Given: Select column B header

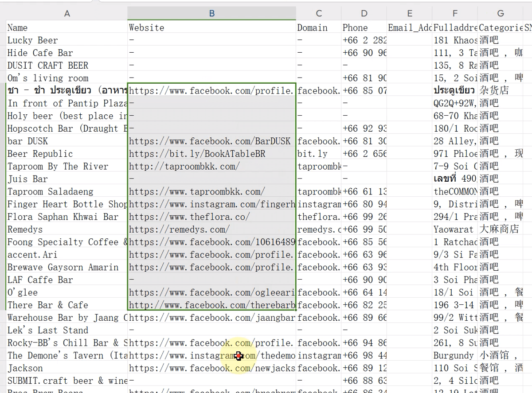Looking at the screenshot, I should click(212, 14).
